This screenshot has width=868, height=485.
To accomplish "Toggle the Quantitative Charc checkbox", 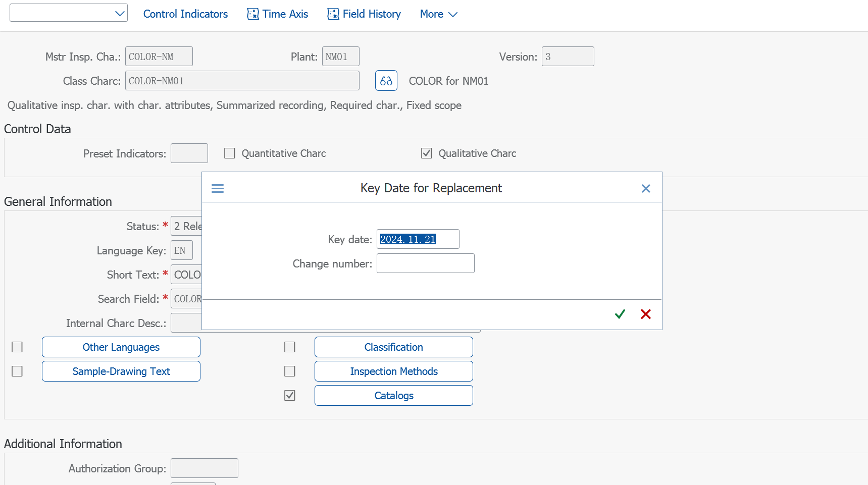I will click(x=230, y=153).
